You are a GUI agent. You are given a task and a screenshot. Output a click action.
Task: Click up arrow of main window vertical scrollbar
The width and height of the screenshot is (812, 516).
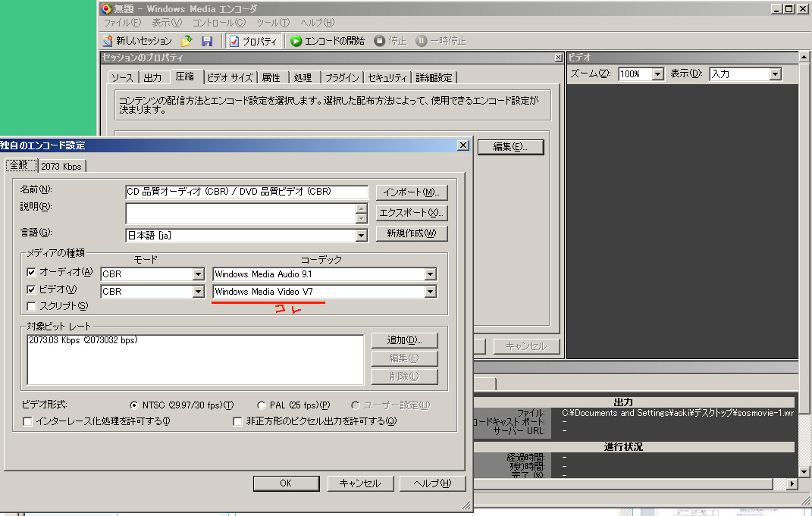[x=804, y=57]
